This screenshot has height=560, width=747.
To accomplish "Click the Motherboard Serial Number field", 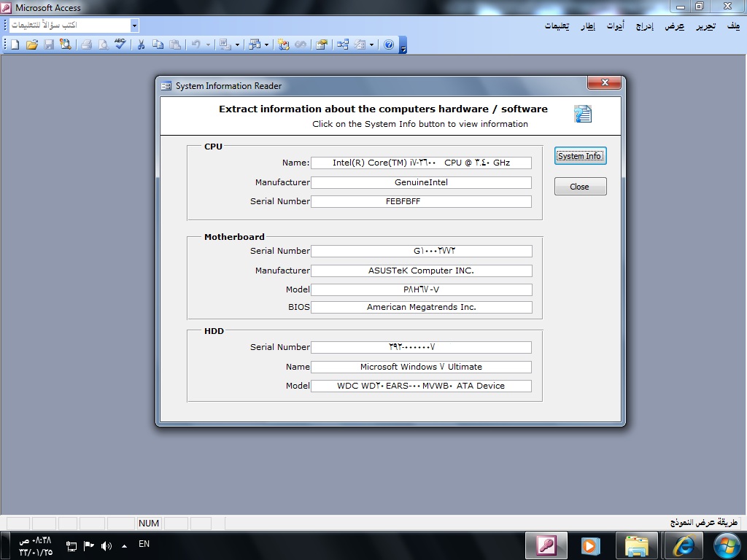I will coord(422,251).
